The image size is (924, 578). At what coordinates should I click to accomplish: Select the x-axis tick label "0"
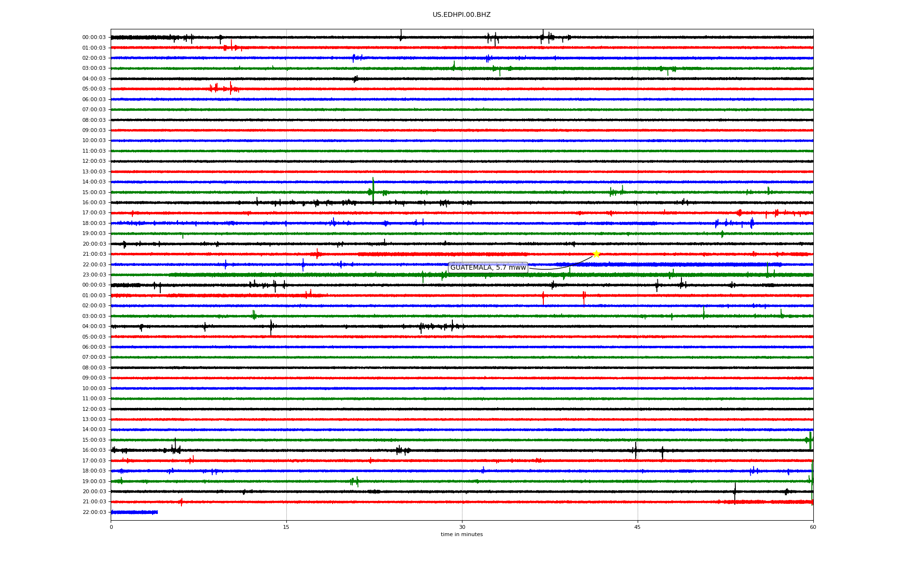click(111, 527)
